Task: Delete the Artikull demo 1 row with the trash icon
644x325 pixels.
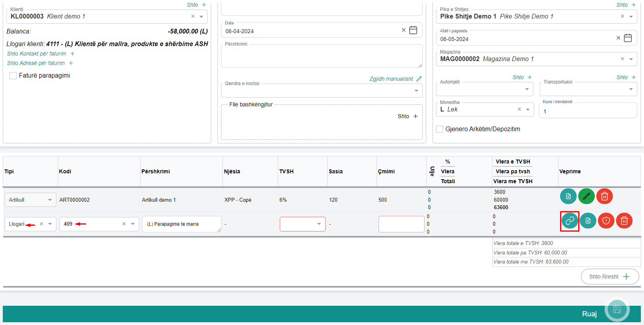Action: click(604, 196)
